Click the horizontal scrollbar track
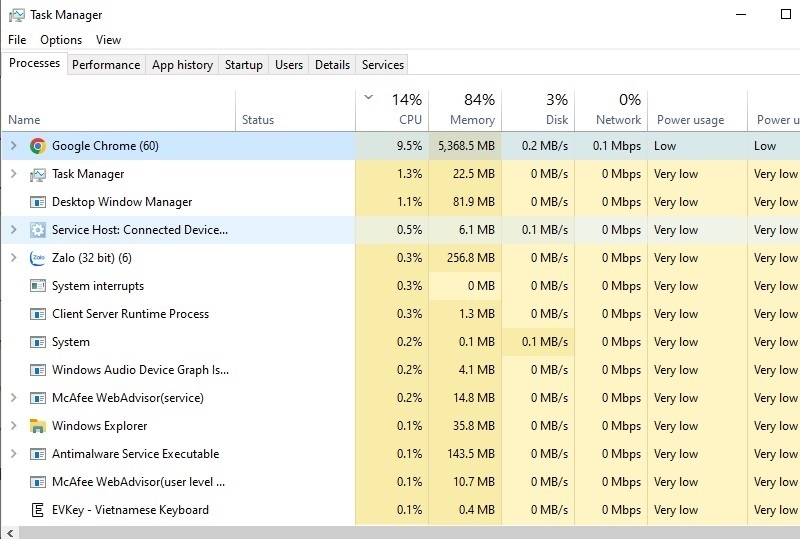 408,533
